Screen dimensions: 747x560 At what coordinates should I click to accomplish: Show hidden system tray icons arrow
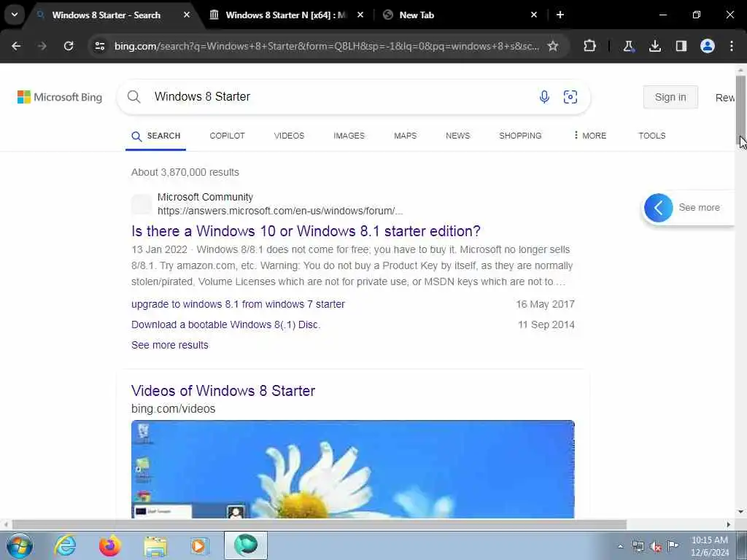tap(620, 546)
